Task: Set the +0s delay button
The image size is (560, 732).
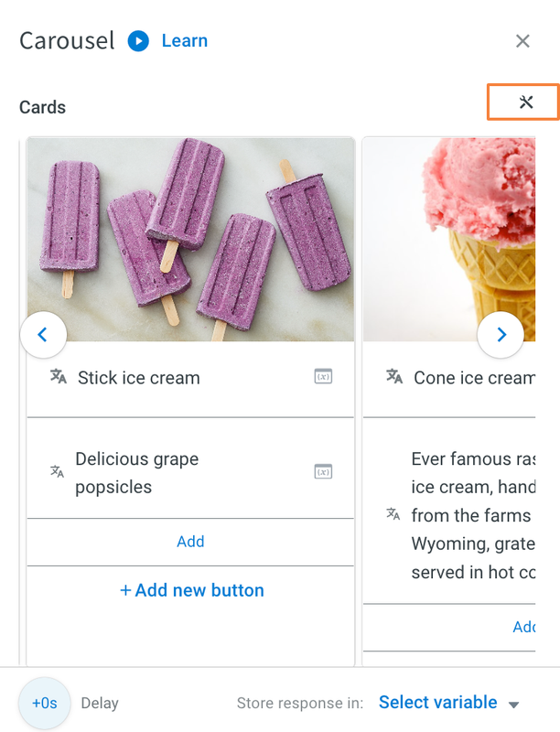Action: coord(44,703)
